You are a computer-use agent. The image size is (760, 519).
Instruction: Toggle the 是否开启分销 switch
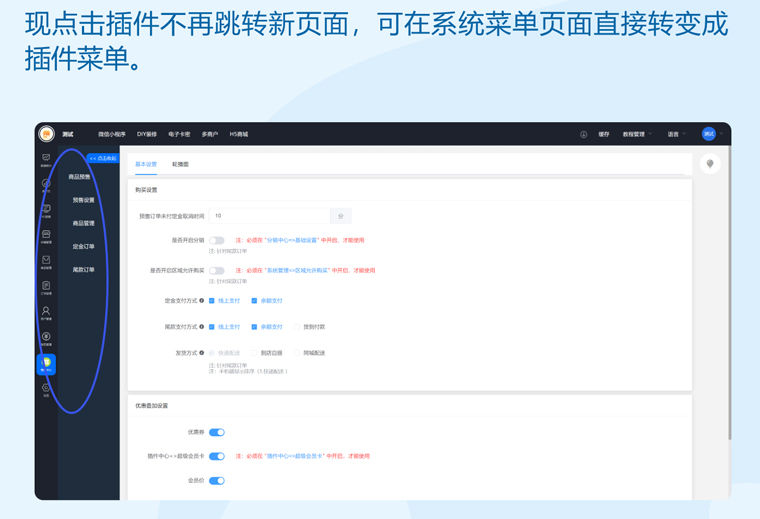point(217,240)
